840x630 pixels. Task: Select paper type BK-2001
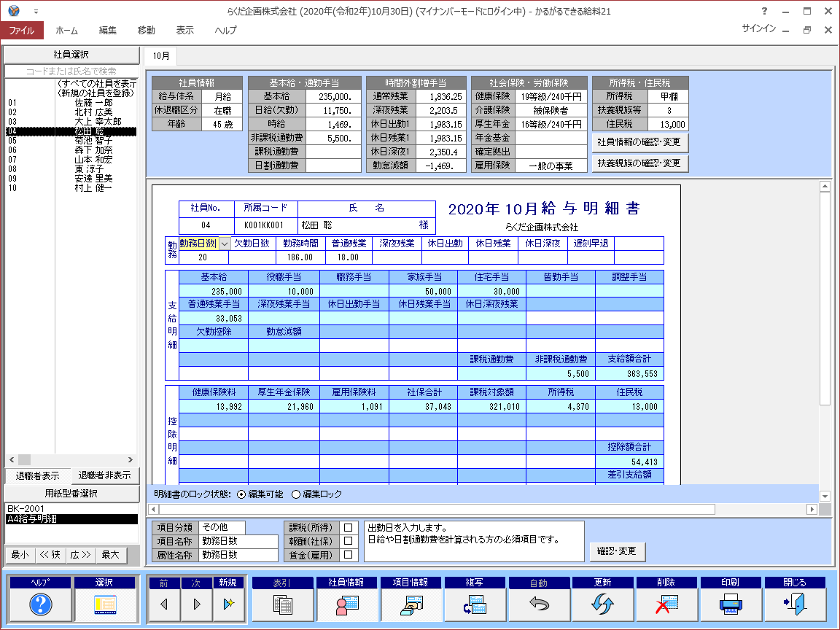pos(71,509)
